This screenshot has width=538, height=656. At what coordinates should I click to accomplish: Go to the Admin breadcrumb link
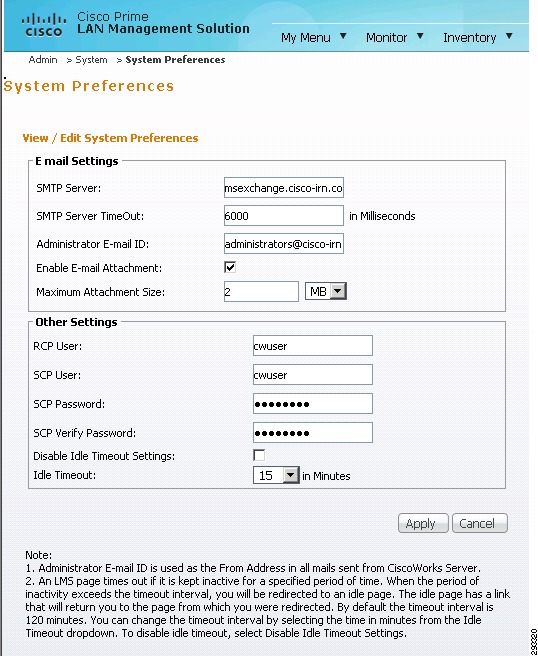43,60
